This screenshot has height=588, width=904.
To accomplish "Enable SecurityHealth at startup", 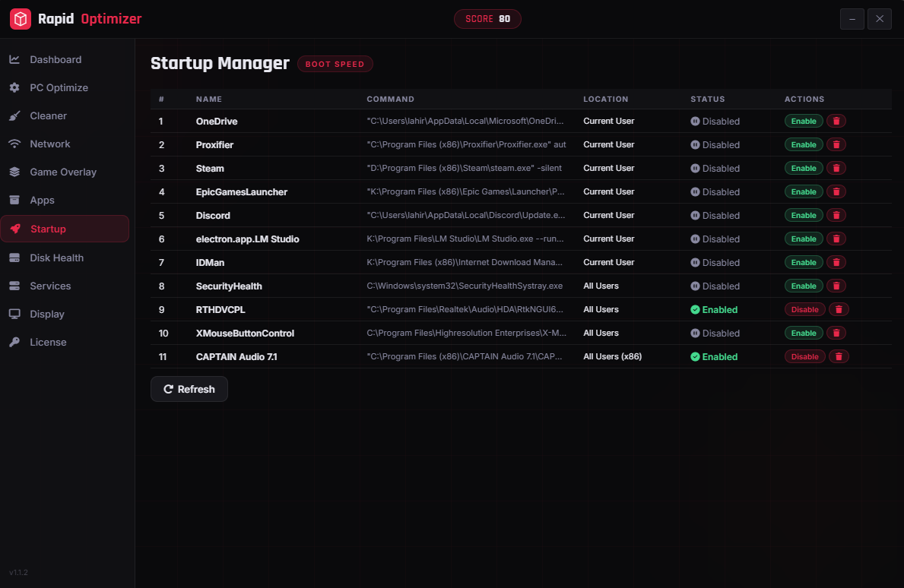I will (804, 286).
